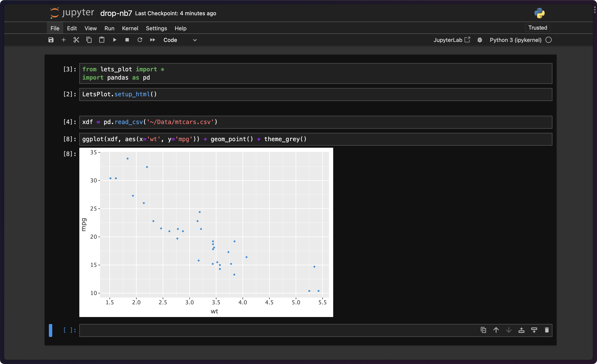The width and height of the screenshot is (597, 364).
Task: Run the current cell with the play button
Action: [115, 40]
